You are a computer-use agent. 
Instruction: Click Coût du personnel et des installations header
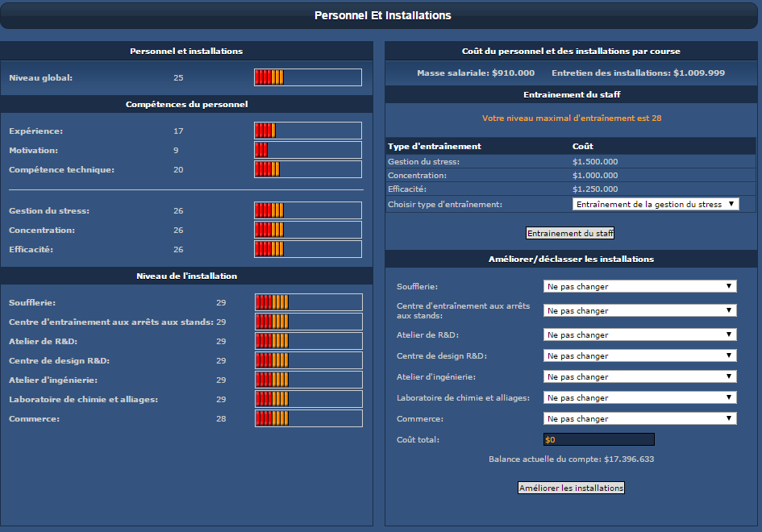tap(571, 51)
